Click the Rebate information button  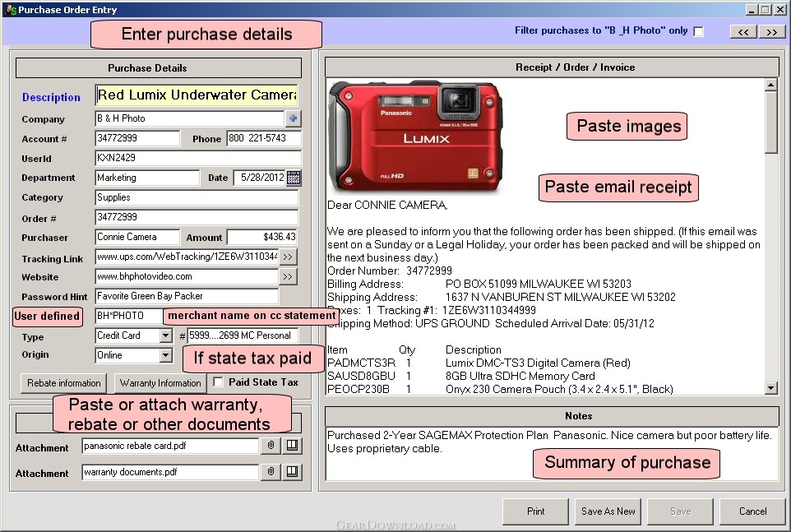coord(63,383)
